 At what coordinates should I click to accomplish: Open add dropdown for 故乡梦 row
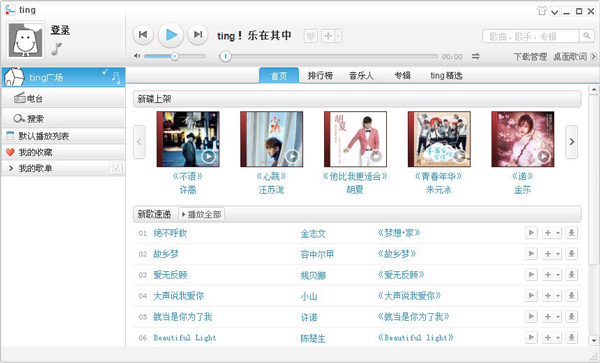tap(558, 254)
